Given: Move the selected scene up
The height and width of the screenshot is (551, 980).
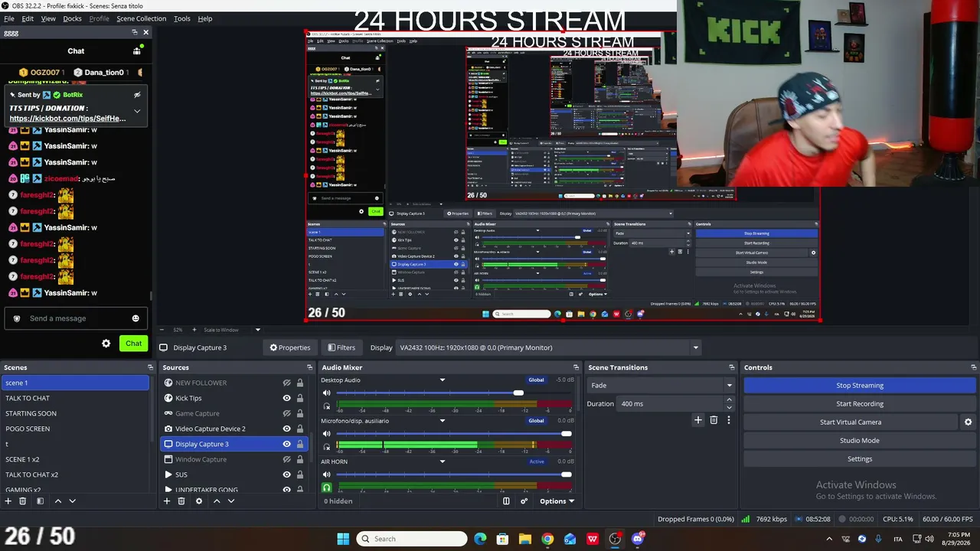Looking at the screenshot, I should pos(57,501).
